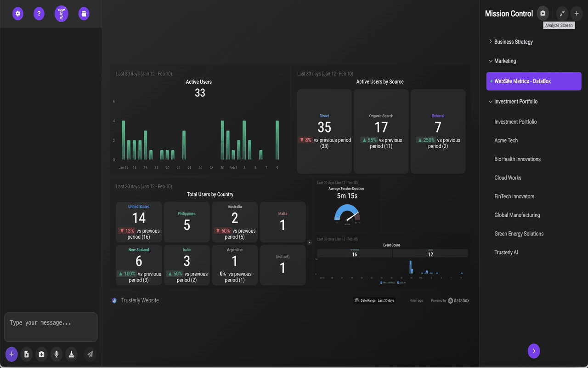Click the download icon in chat toolbar

[x=71, y=354]
